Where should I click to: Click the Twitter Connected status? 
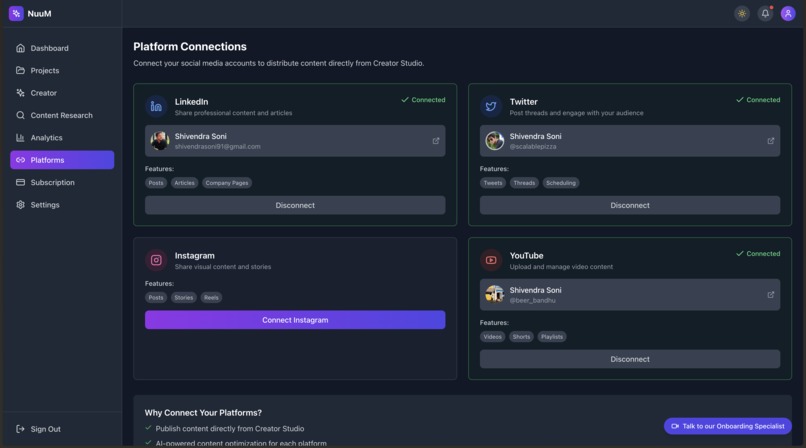[758, 100]
